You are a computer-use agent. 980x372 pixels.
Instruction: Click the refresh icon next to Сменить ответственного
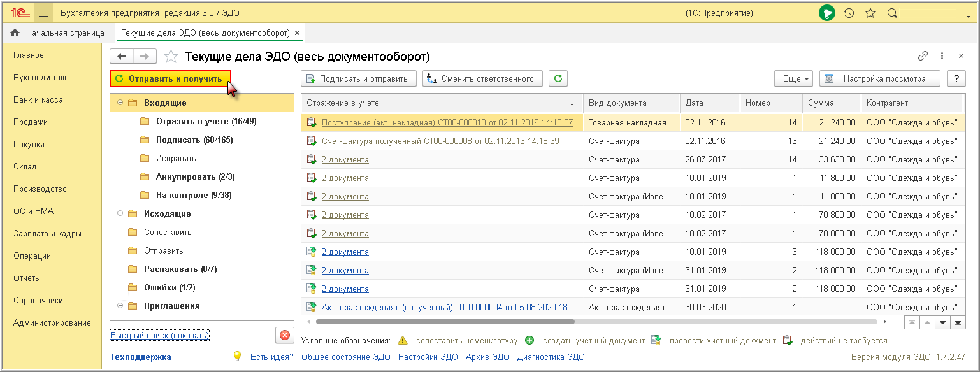click(x=558, y=78)
